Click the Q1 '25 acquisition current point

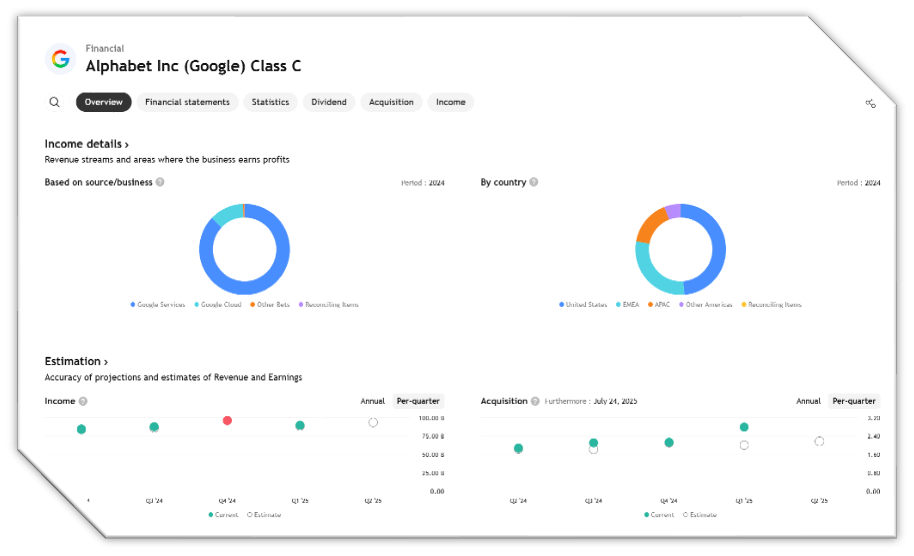coord(744,427)
